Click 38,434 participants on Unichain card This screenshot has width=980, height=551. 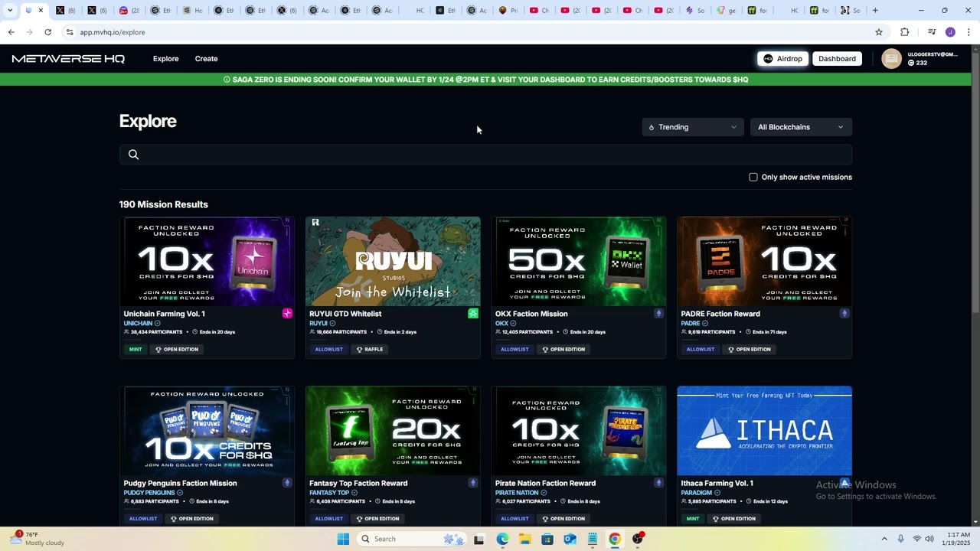tap(153, 332)
